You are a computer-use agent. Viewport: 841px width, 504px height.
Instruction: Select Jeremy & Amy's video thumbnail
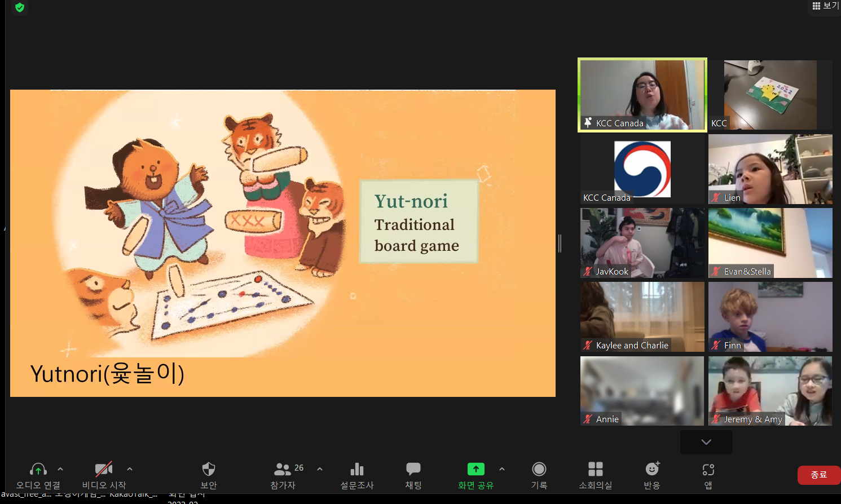(770, 391)
